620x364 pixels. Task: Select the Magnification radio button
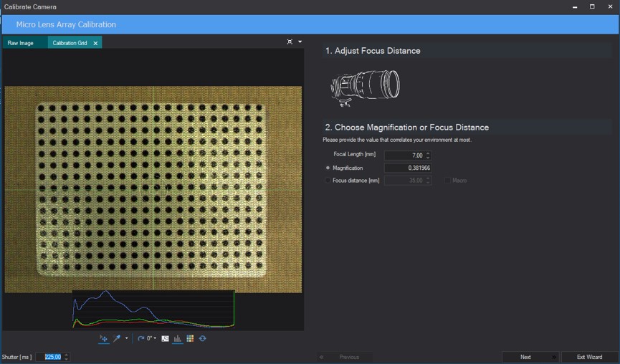[328, 168]
